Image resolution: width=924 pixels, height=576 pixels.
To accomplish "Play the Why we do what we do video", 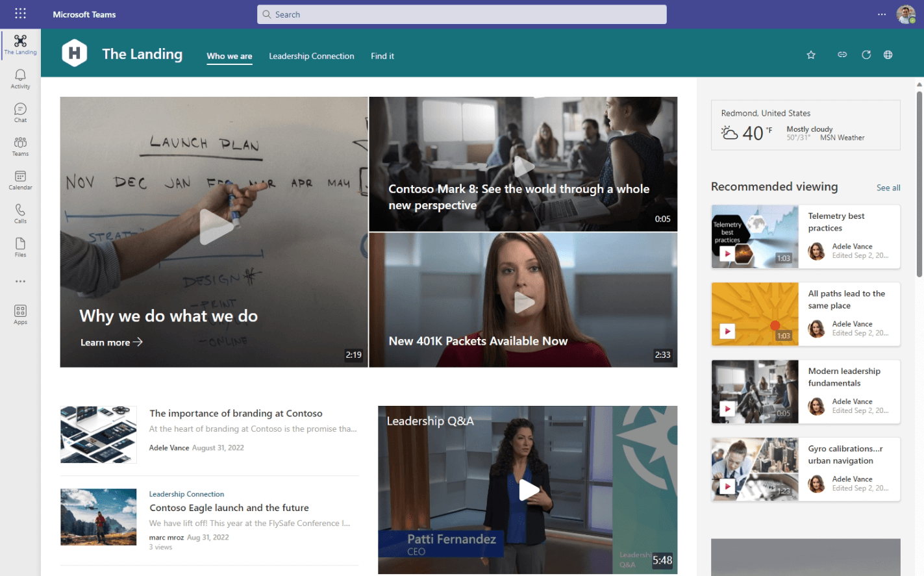I will (x=216, y=227).
